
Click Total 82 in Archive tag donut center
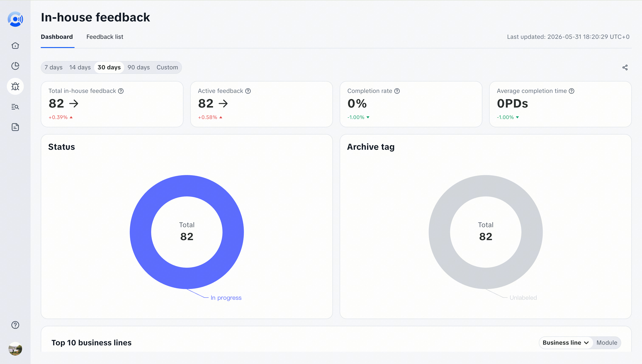coord(486,231)
